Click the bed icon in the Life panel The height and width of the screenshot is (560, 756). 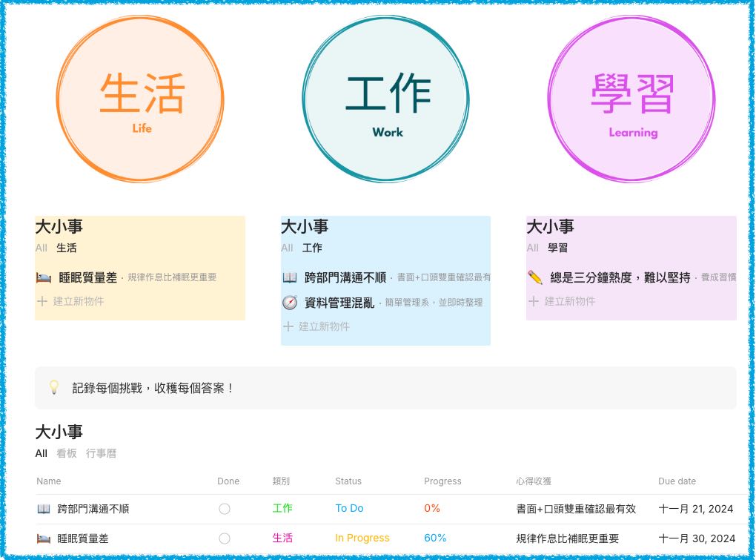(x=43, y=277)
